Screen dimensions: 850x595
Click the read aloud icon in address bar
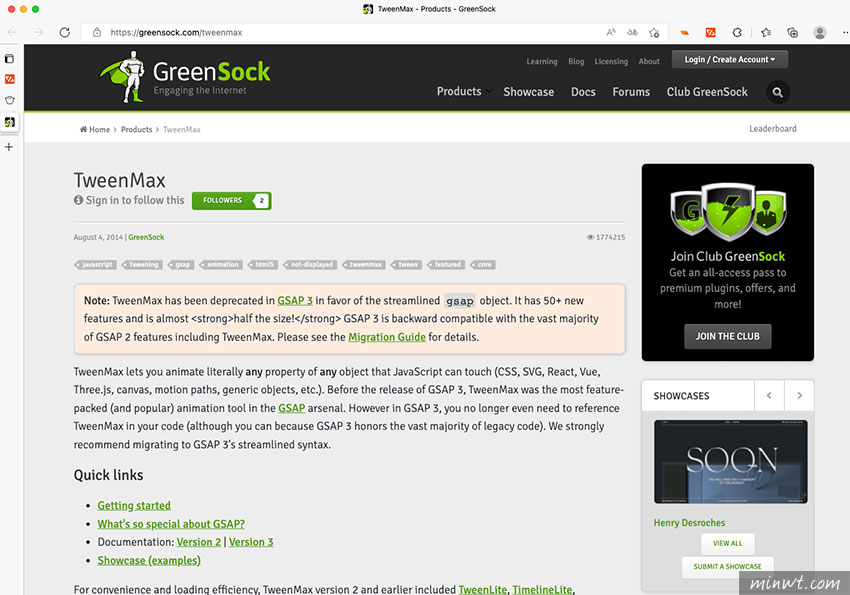[611, 33]
